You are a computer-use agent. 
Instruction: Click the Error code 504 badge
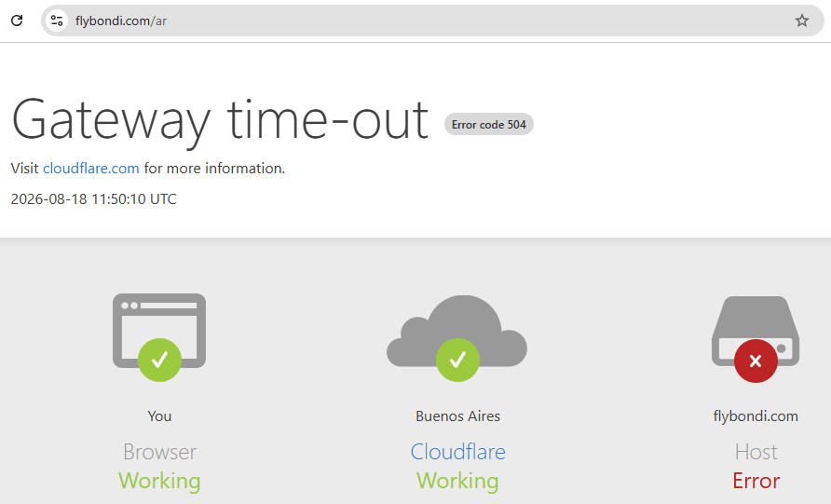pyautogui.click(x=489, y=125)
